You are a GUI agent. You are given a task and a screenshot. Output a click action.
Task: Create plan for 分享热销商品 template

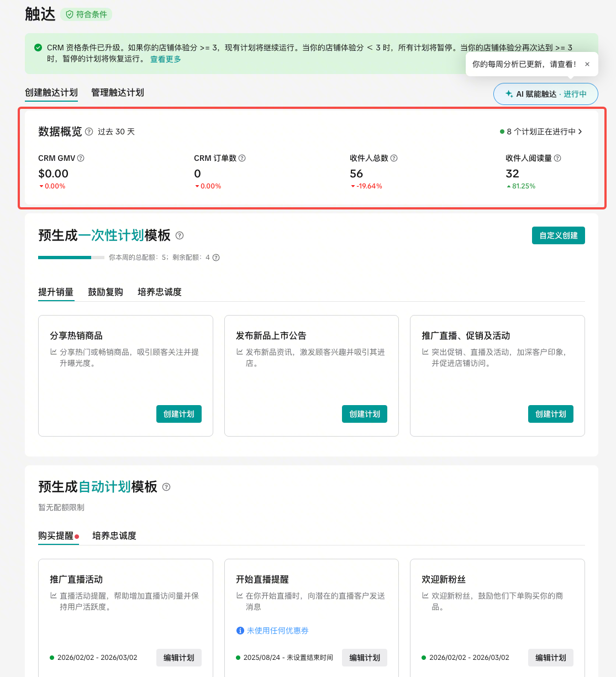tap(178, 414)
